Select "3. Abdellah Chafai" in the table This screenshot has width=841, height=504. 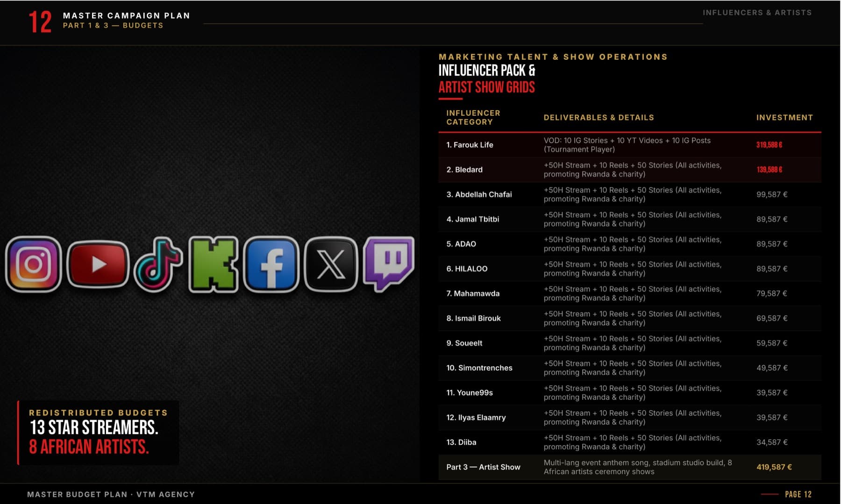point(479,194)
